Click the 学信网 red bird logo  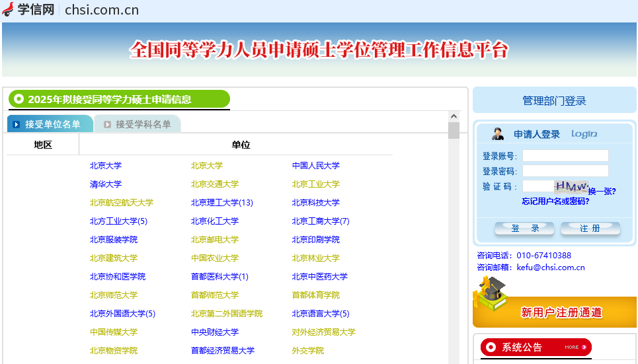click(8, 9)
